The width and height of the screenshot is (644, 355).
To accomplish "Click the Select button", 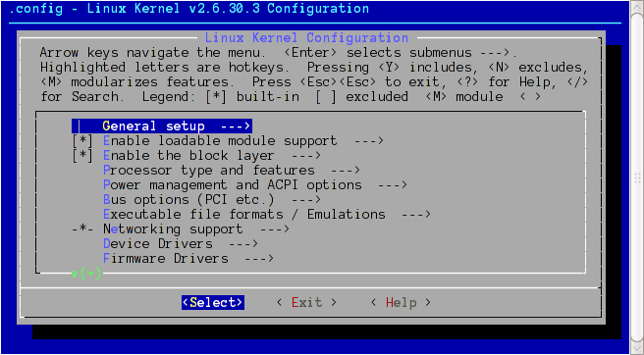I will [x=213, y=302].
